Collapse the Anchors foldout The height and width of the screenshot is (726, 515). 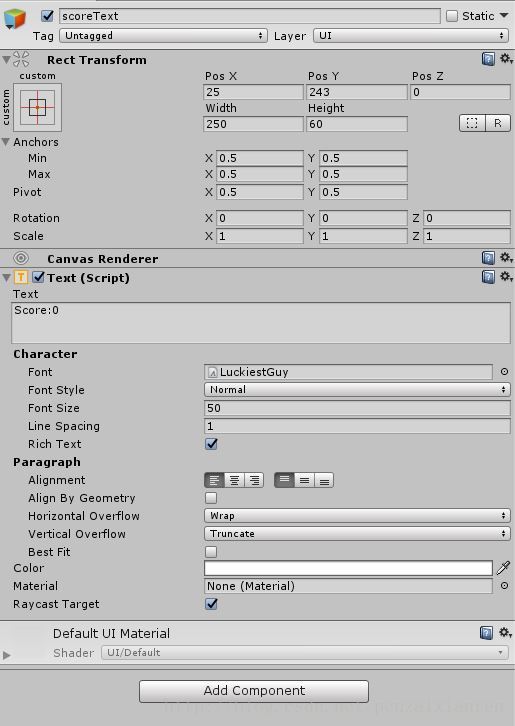[x=6, y=142]
